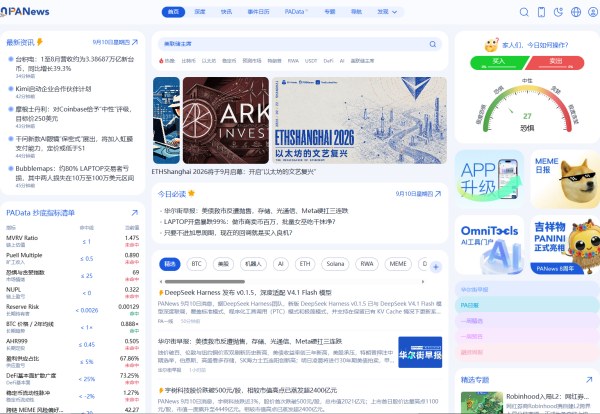Open the language globe icon
This screenshot has height=414, width=600.
(x=576, y=12)
